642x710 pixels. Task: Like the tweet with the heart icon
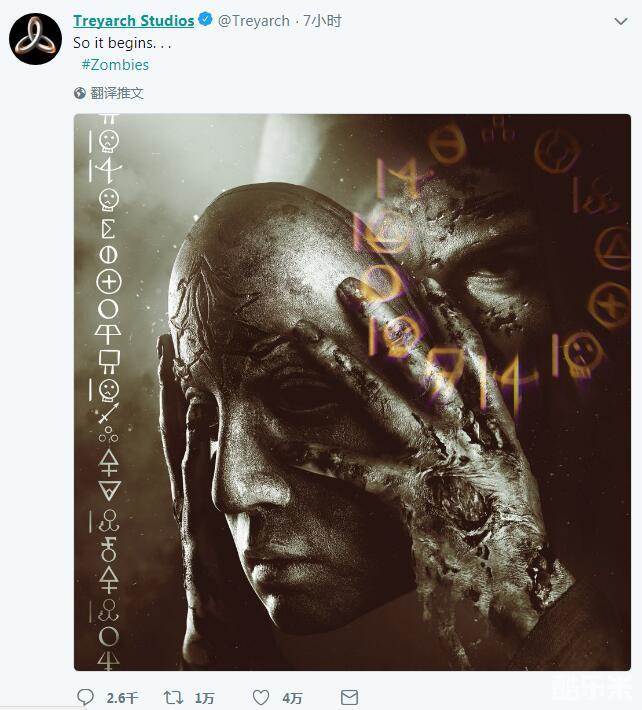pyautogui.click(x=261, y=697)
